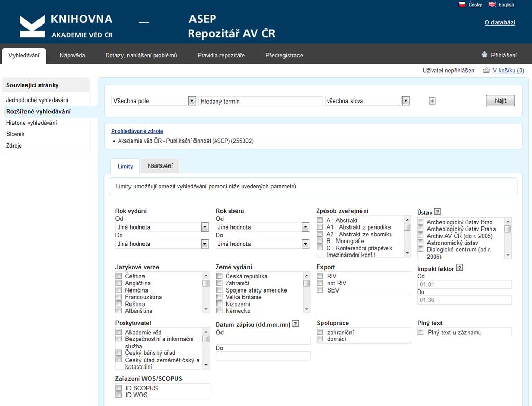Screen dimensions: 532x406
Task: Check the domácí cooperation checkbox
Action: [320, 339]
